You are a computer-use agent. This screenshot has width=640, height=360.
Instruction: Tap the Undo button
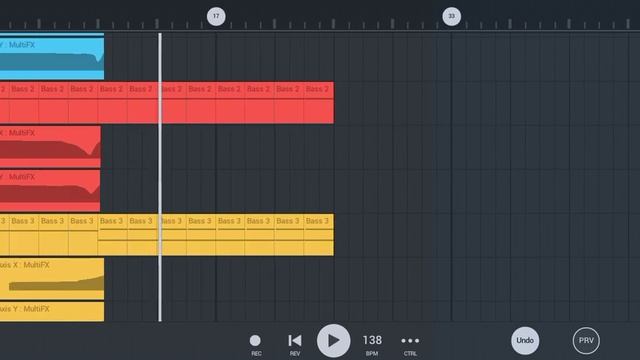[x=525, y=340]
